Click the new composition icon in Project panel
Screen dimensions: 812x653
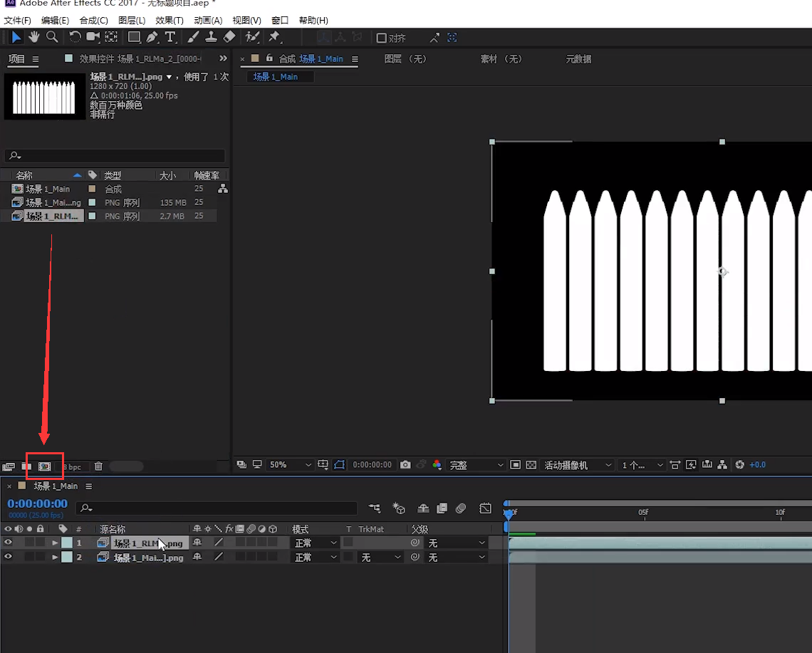point(45,466)
